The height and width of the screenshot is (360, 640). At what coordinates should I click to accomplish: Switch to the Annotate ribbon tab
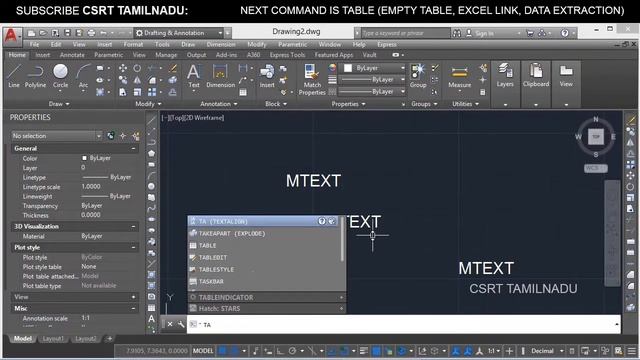pos(72,55)
